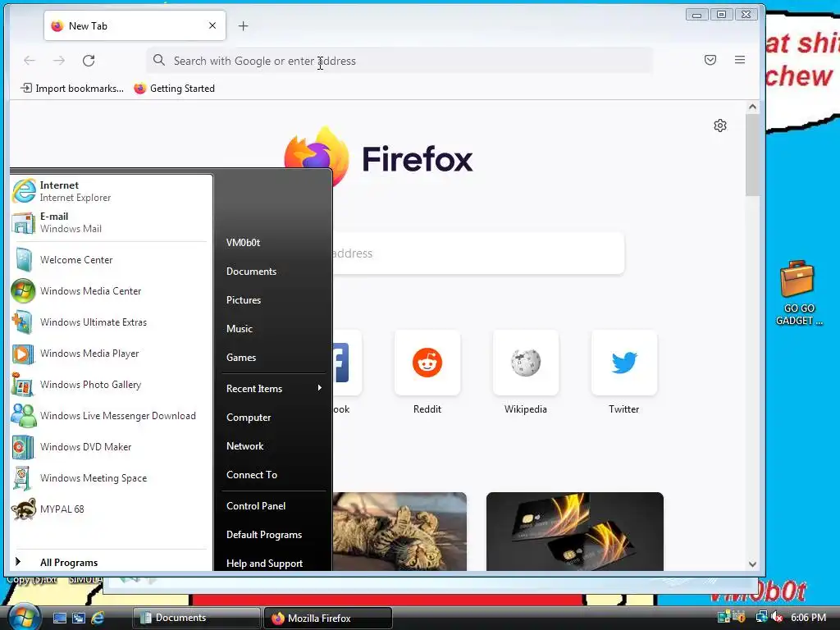Open Pictures folder in Start menu
This screenshot has width=840, height=630.
[x=273, y=300]
